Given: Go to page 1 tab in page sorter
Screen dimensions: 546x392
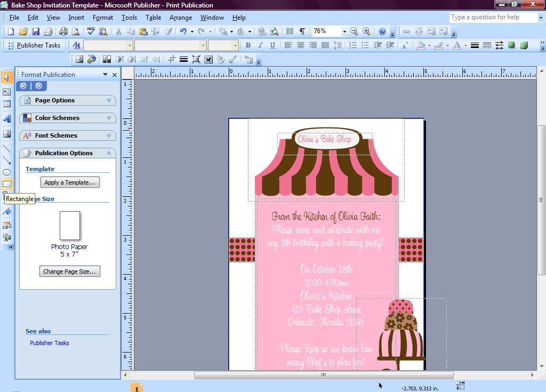Looking at the screenshot, I should coord(136,388).
